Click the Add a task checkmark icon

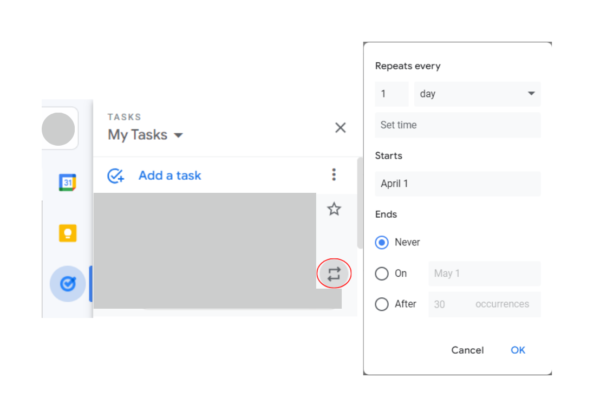click(x=116, y=176)
